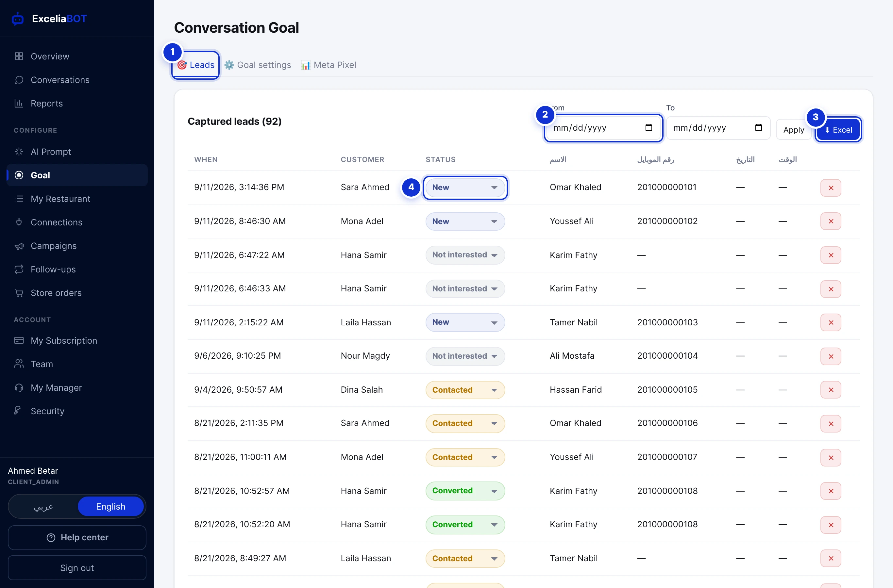The image size is (893, 588).
Task: Go to the Reports section
Action: pos(77,104)
